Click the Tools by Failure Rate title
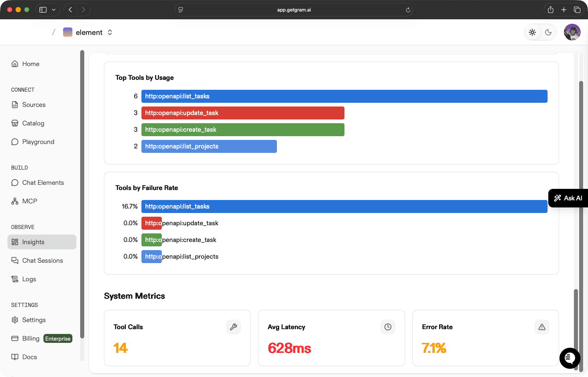The width and height of the screenshot is (588, 377). pyautogui.click(x=147, y=188)
